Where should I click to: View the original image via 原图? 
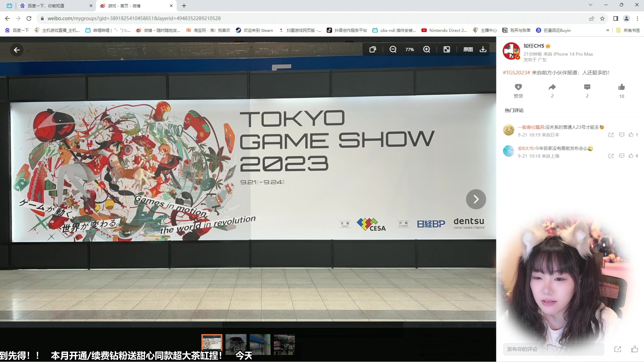[x=468, y=49]
